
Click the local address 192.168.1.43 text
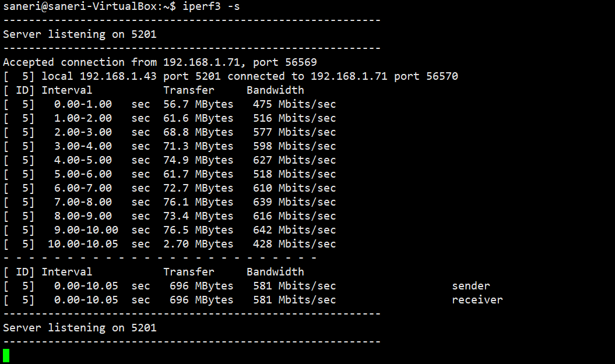[x=118, y=76]
